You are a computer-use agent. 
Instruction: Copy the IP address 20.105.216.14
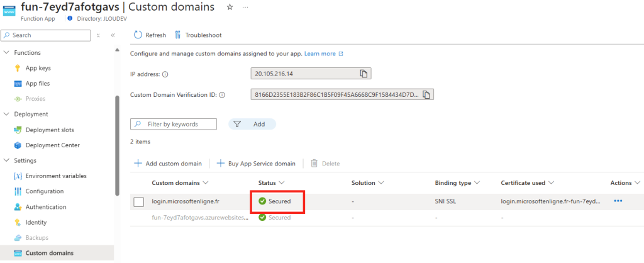(x=364, y=74)
